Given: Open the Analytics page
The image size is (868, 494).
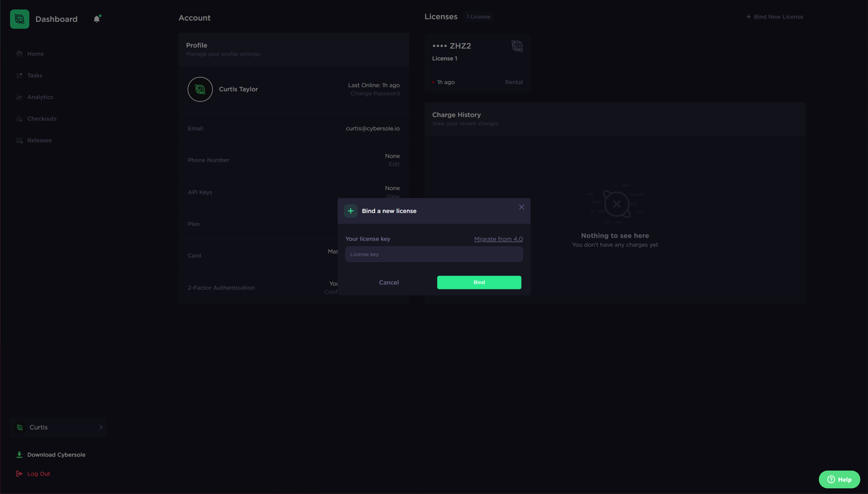Looking at the screenshot, I should coord(40,97).
